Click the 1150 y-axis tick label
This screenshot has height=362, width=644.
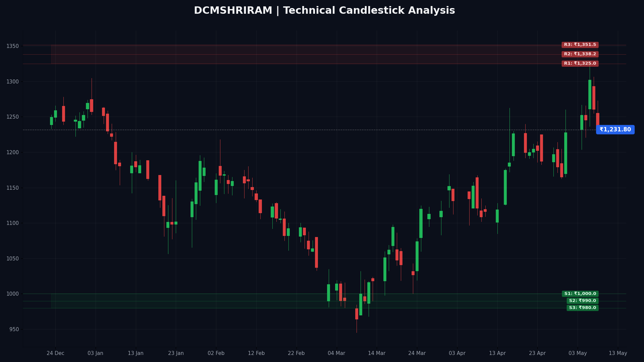click(13, 188)
